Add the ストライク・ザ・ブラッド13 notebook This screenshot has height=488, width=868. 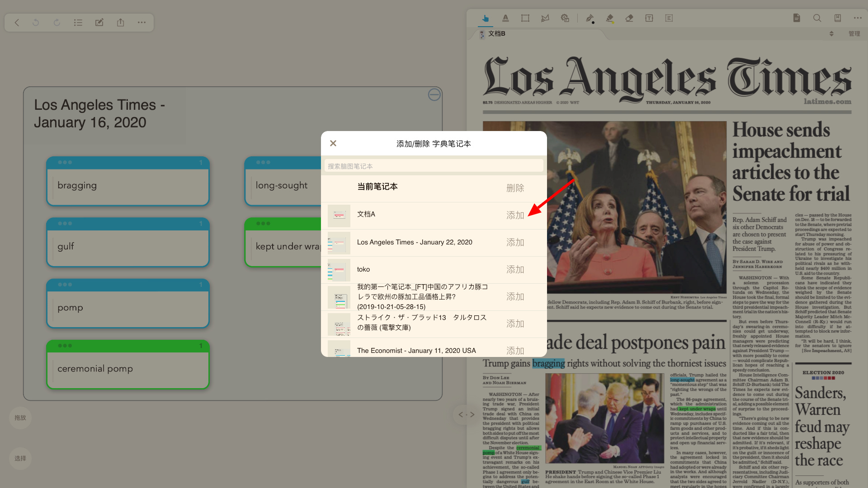[515, 324]
